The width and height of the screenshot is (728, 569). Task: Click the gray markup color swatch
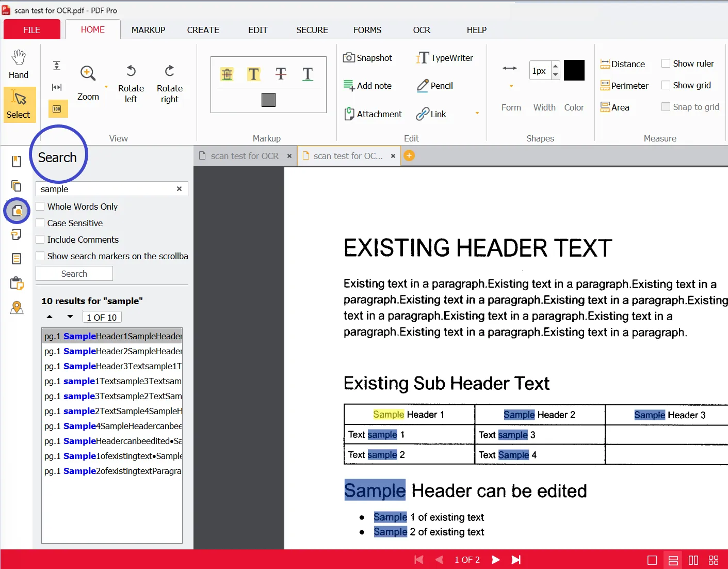(x=268, y=100)
